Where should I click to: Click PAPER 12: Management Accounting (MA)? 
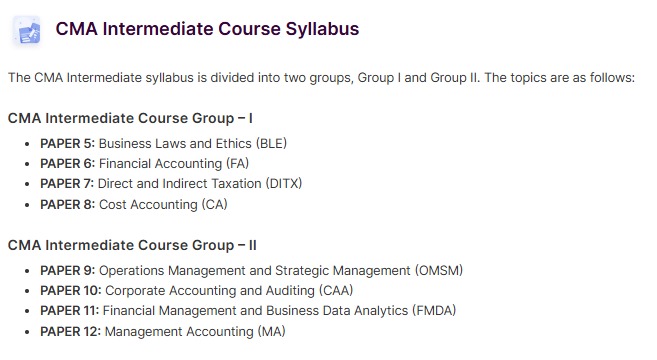click(163, 332)
